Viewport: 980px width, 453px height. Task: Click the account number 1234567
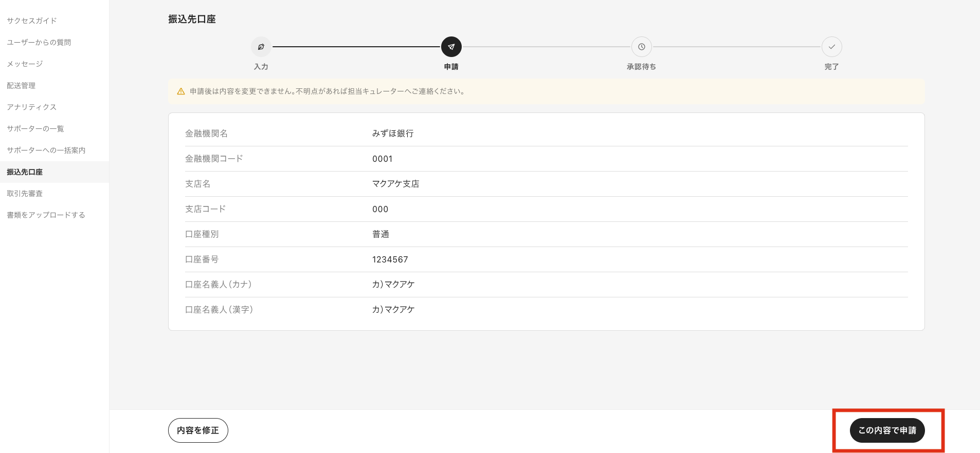390,259
